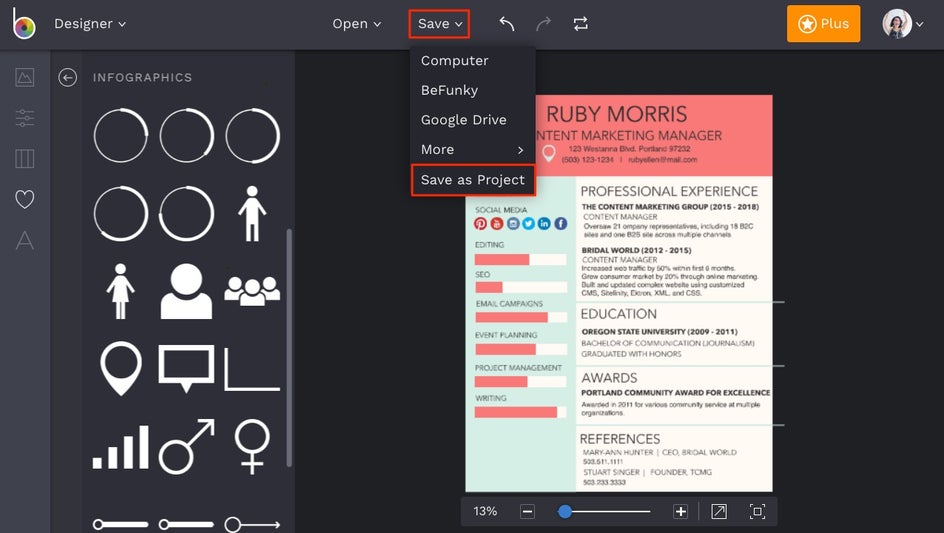Click the location pin in resume header
This screenshot has width=944, height=533.
[x=548, y=153]
